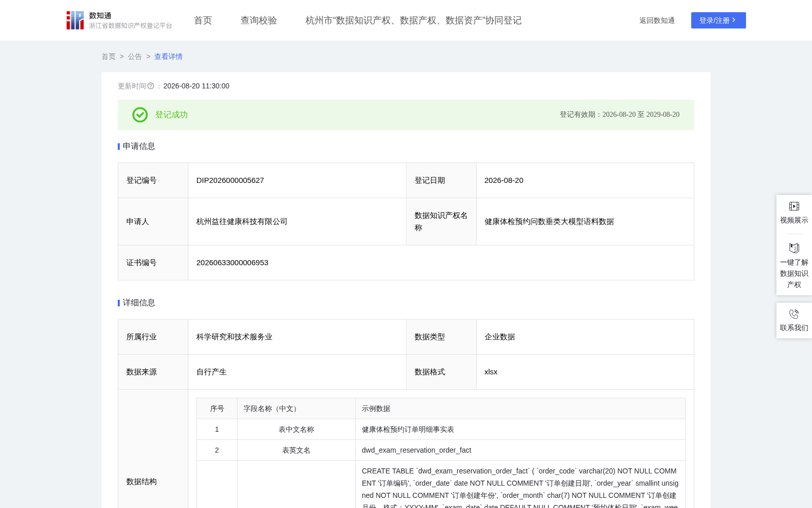Click 公告 in the breadcrumb
The image size is (812, 508).
pos(135,56)
